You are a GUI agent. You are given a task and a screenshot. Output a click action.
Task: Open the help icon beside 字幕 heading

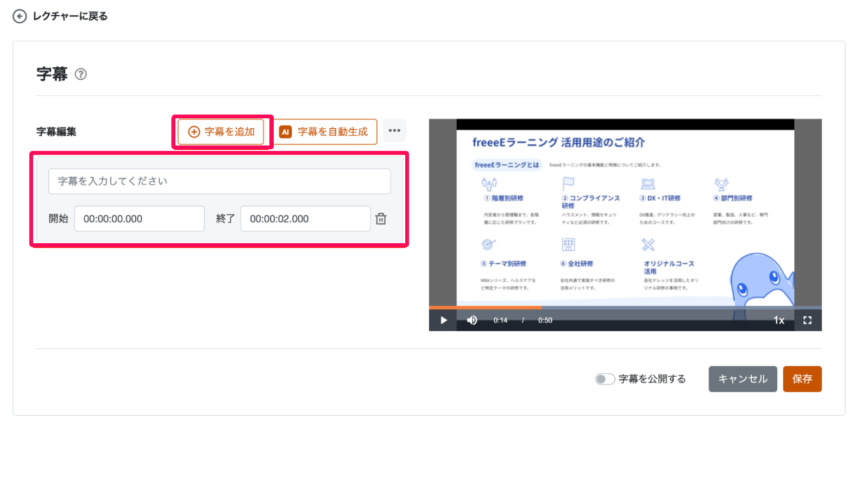point(81,74)
